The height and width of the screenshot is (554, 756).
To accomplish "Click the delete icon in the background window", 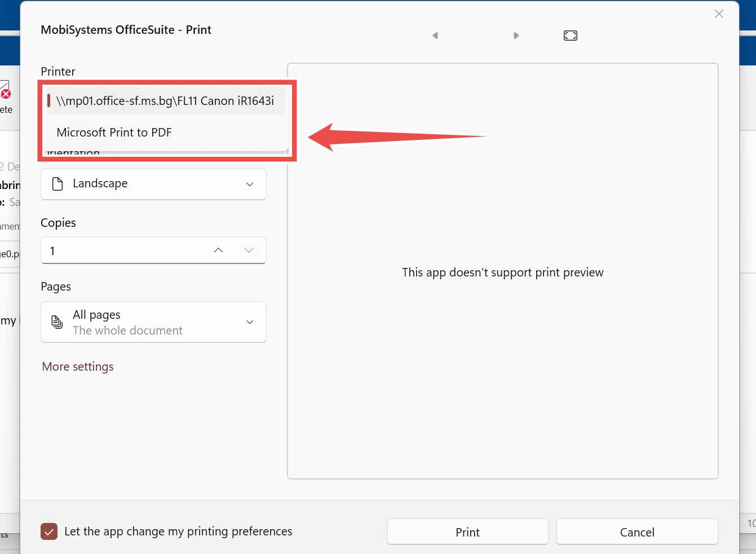I will coord(5,90).
